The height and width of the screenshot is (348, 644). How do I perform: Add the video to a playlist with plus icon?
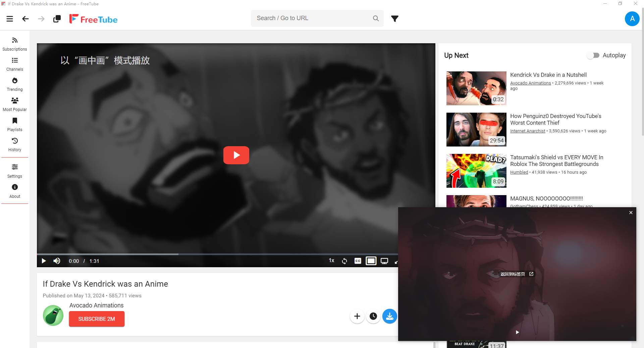pyautogui.click(x=357, y=316)
